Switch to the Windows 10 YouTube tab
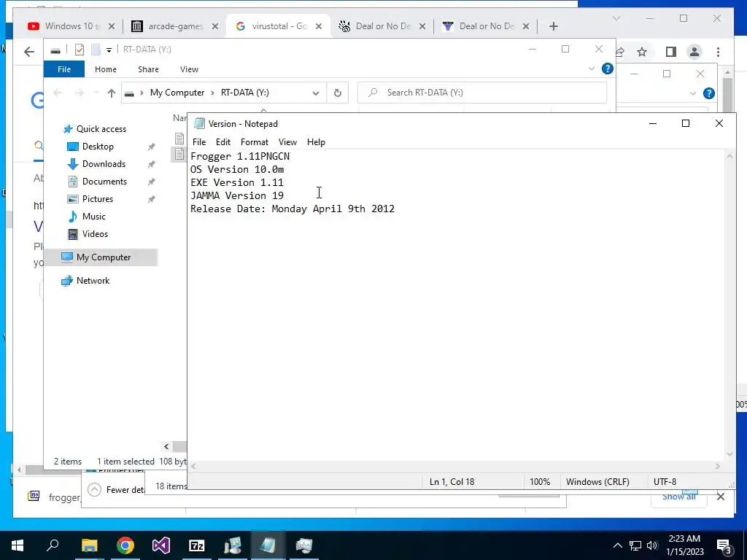 click(71, 26)
